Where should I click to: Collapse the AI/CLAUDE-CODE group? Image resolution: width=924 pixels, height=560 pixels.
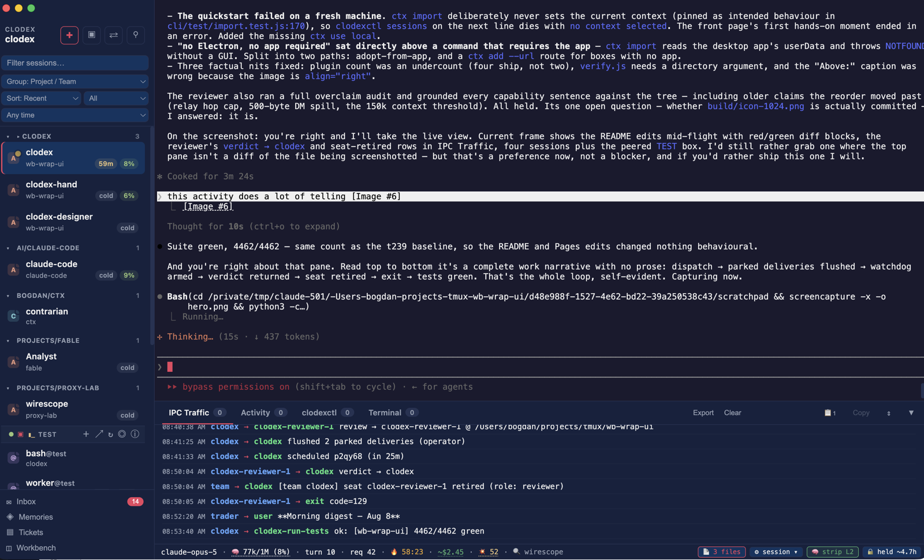8,248
